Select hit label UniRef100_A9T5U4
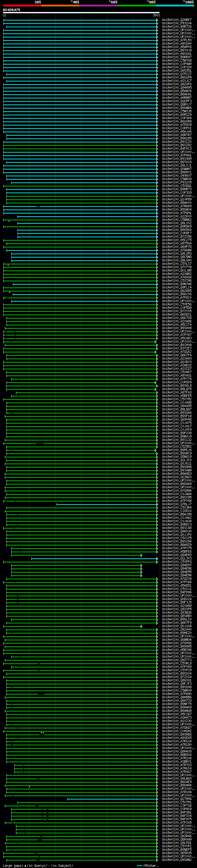Image resolution: width=197 pixels, height=868 pixels. [x=176, y=243]
